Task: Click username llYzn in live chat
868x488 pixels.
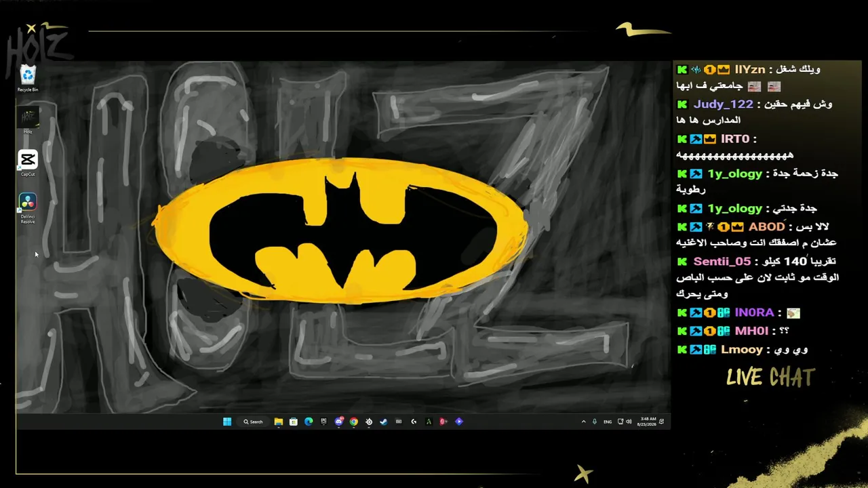Action: pos(750,70)
